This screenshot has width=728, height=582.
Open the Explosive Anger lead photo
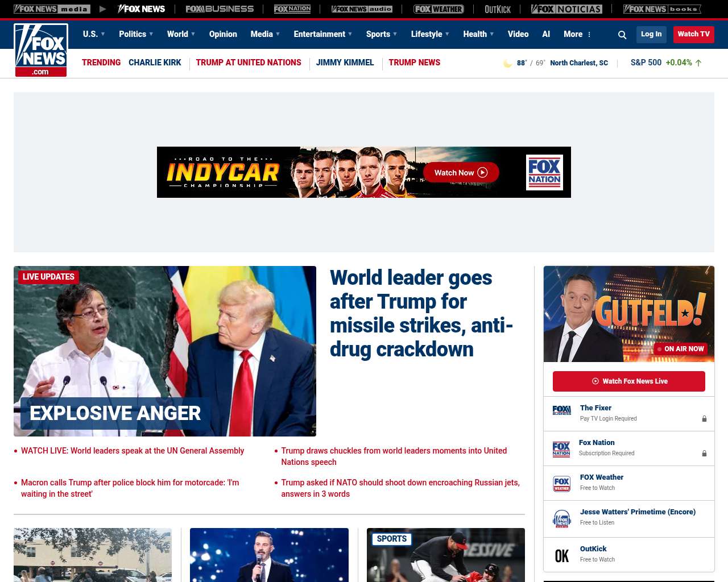point(165,351)
